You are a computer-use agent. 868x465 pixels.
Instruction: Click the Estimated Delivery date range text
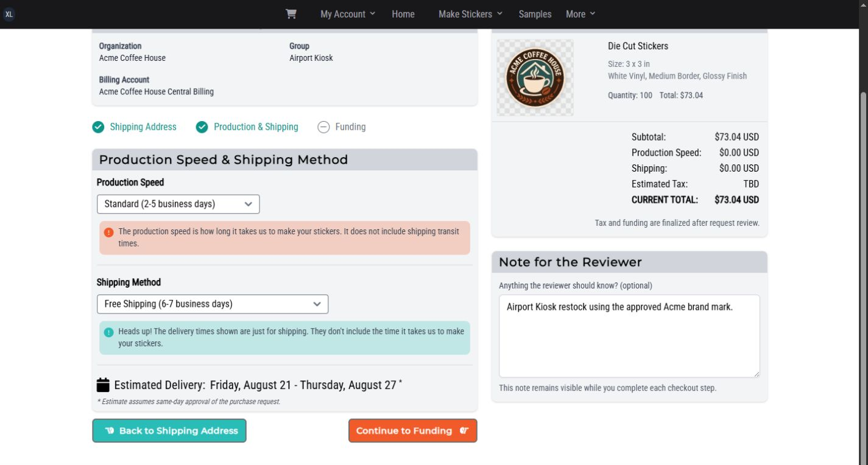pos(303,385)
